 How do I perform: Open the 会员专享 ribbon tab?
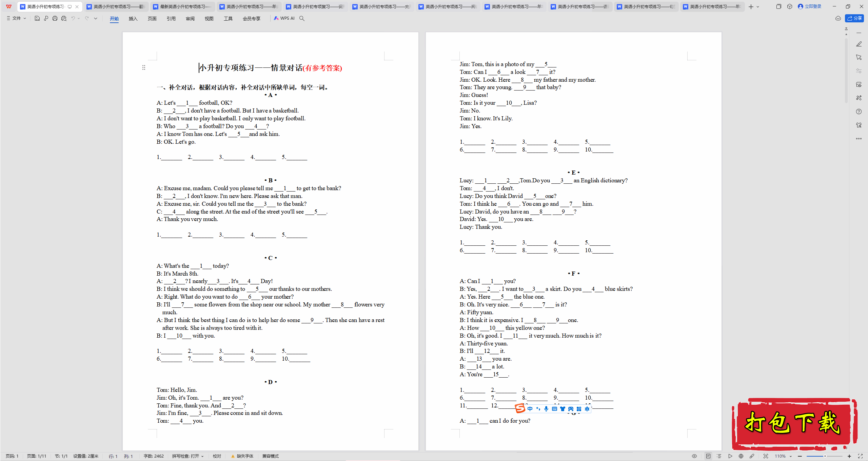(x=252, y=19)
